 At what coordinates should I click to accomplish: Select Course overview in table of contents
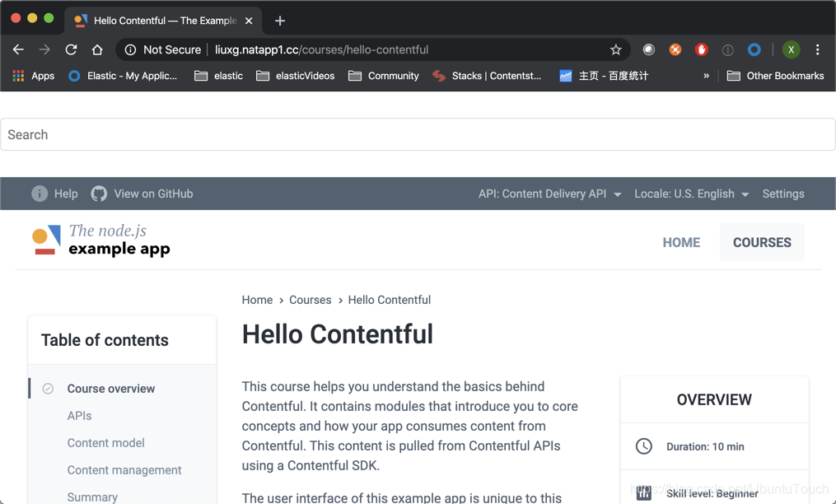[x=111, y=389]
